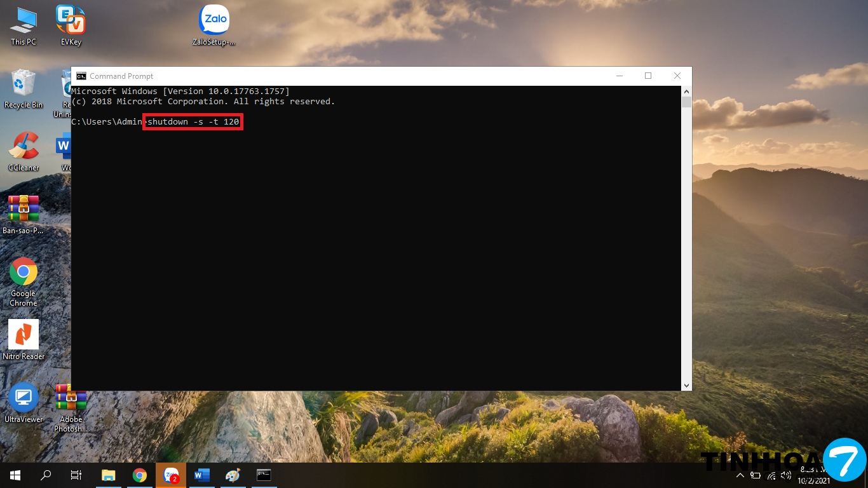Click the Command Prompt taskbar button
This screenshot has width=868, height=488.
point(264,475)
